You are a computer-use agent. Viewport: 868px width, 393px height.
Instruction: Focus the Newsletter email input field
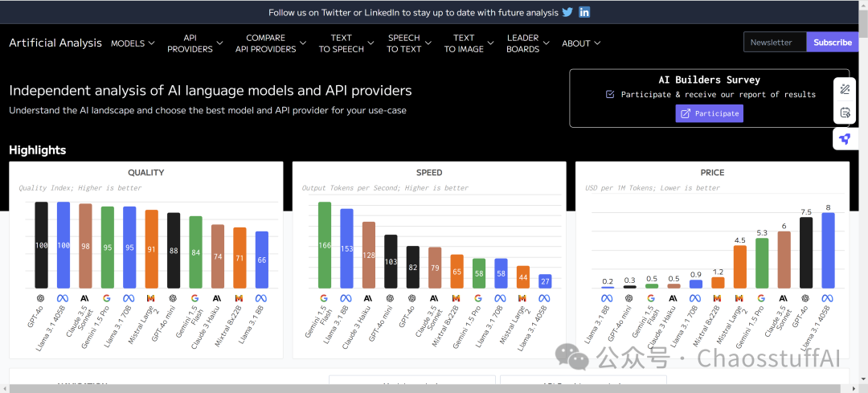point(775,42)
